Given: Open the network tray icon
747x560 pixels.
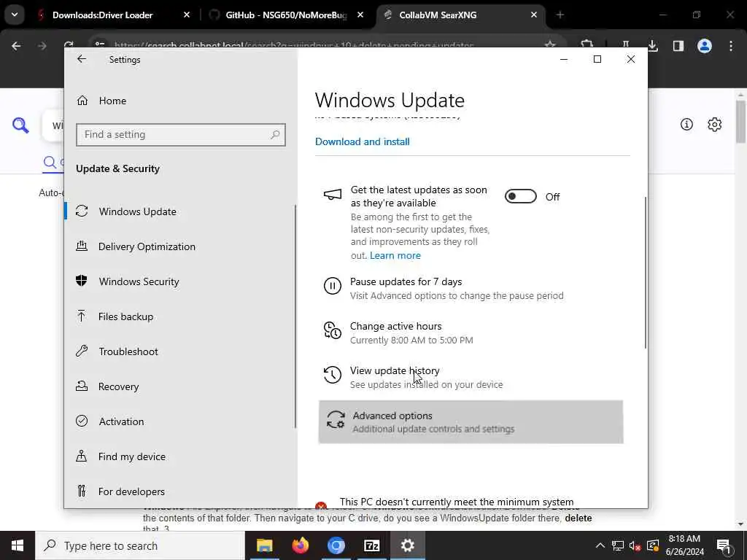Looking at the screenshot, I should (618, 545).
